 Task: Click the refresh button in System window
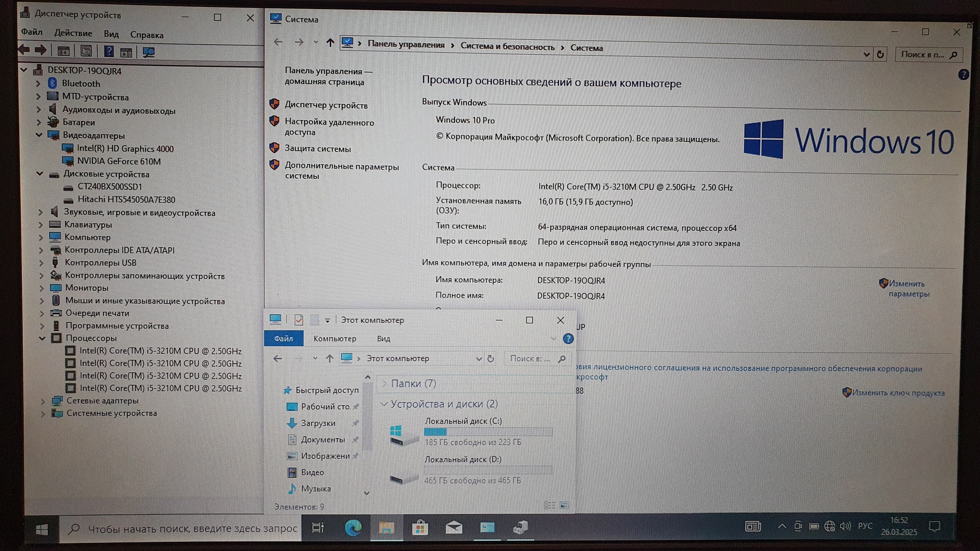tap(880, 55)
